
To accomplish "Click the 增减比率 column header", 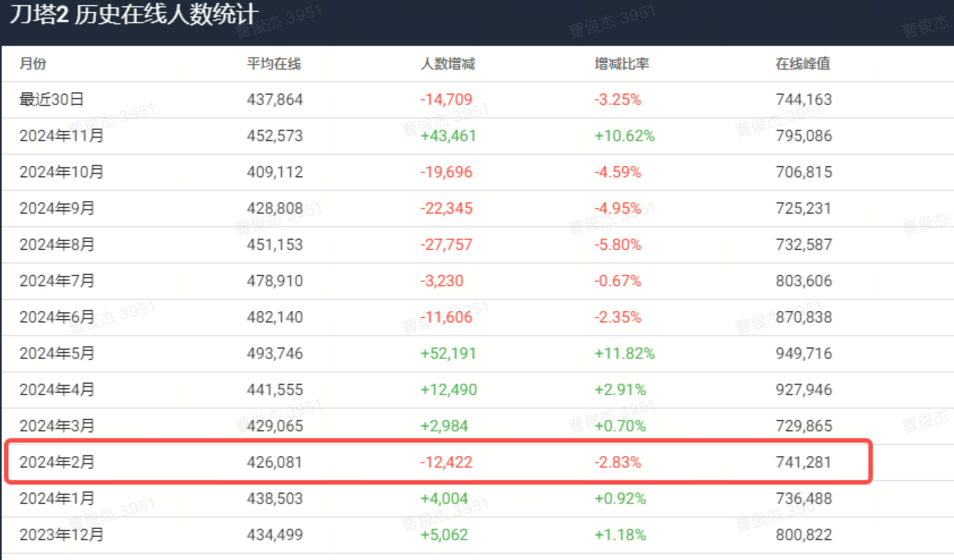I will [622, 63].
